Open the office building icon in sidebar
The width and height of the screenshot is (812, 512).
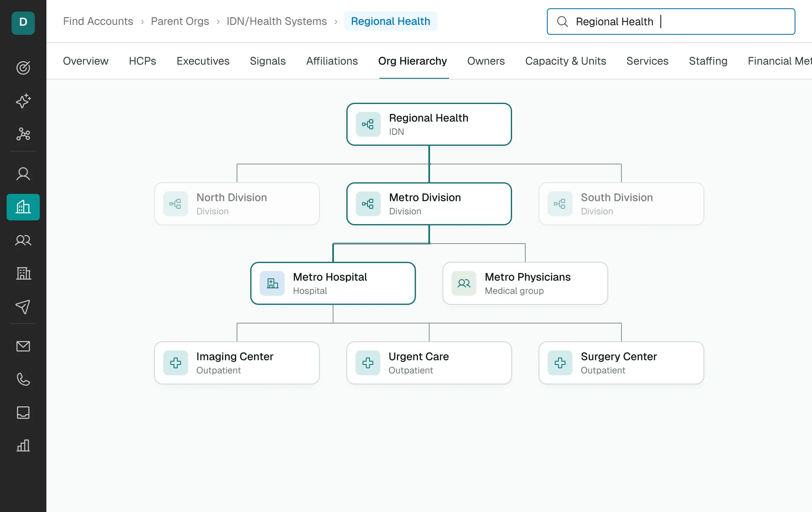[23, 273]
